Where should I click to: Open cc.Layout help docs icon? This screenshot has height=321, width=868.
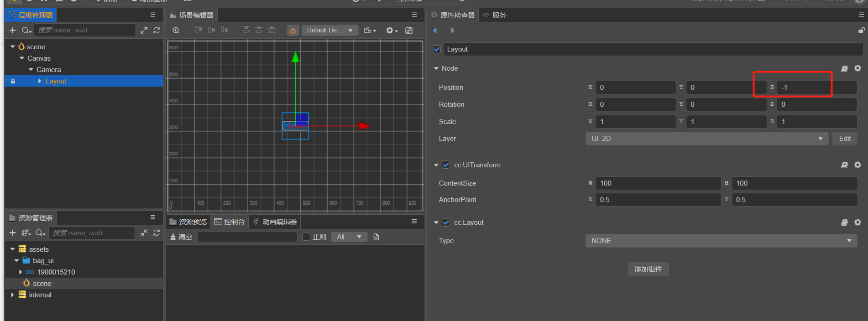point(845,223)
